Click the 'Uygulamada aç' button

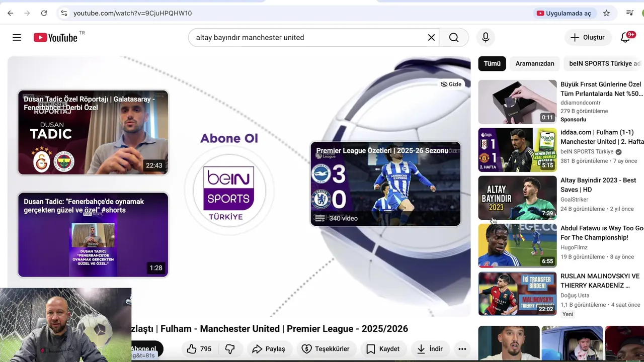[x=563, y=13]
